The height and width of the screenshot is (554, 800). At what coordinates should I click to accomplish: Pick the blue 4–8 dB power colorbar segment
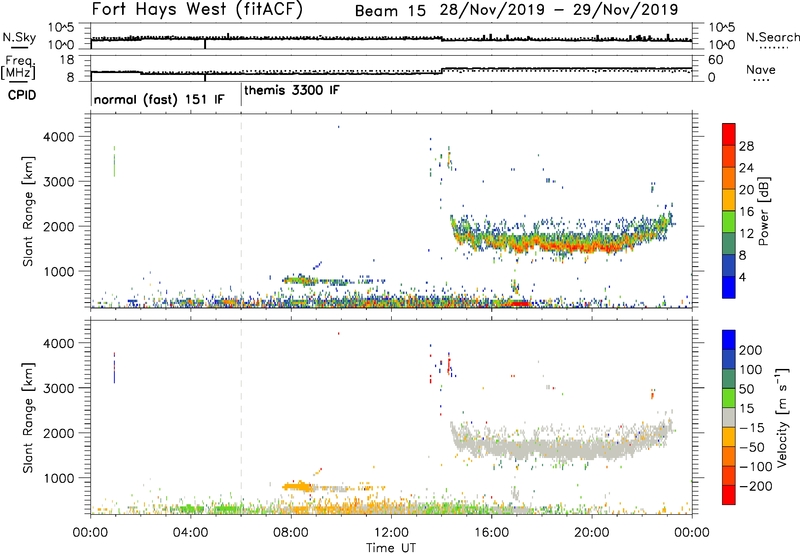729,265
